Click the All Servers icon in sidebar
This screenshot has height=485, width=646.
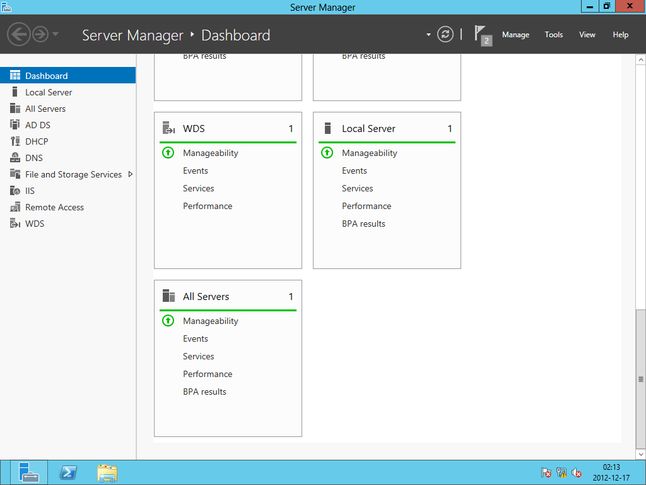point(15,108)
